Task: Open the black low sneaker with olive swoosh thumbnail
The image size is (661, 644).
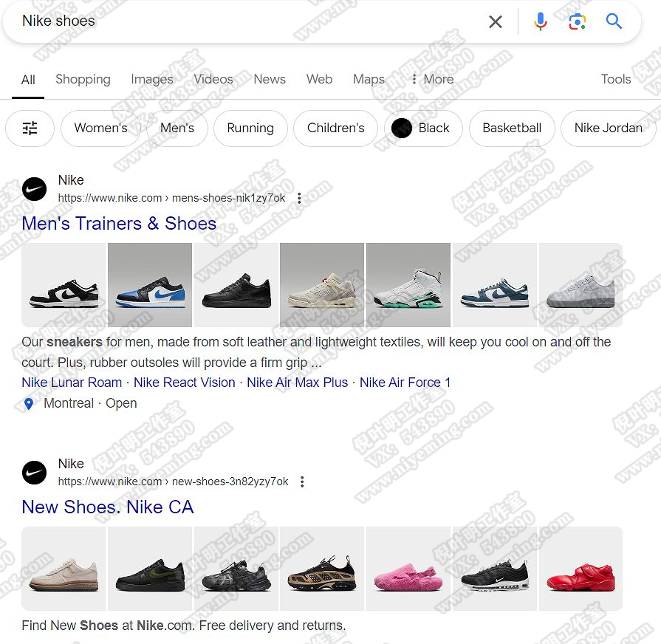Action: coord(150,569)
